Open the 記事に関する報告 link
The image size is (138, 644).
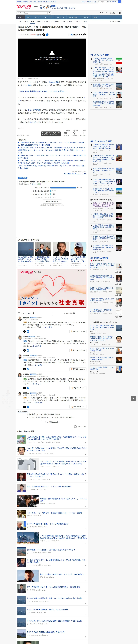tap(24, 135)
